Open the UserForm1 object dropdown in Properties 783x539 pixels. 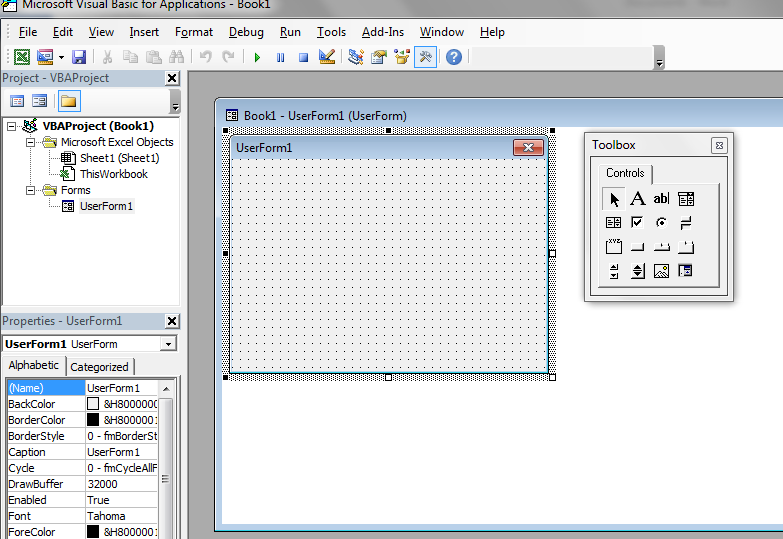(168, 344)
